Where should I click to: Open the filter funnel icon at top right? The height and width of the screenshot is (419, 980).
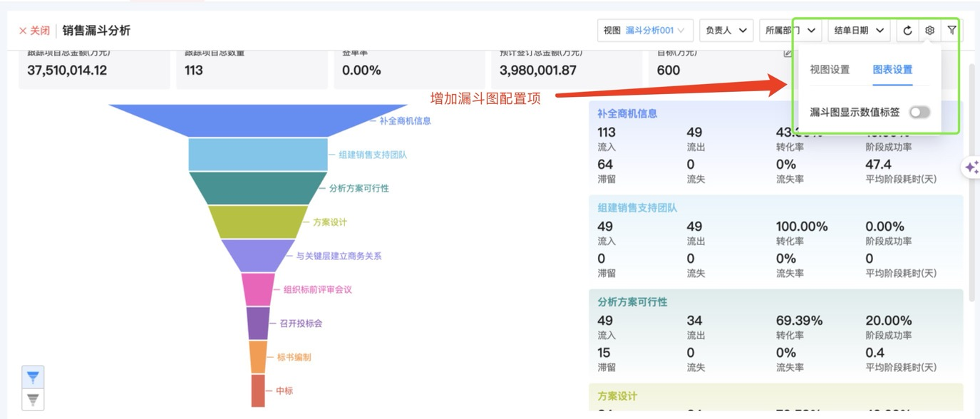coord(952,31)
